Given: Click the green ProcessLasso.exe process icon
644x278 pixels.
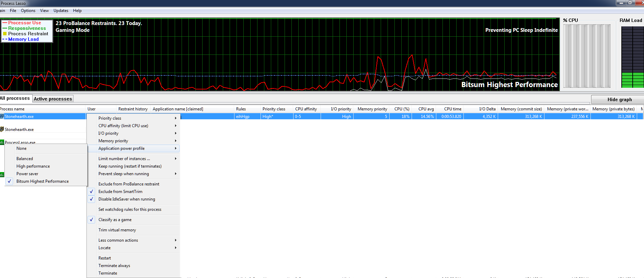Looking at the screenshot, I should tap(2, 142).
